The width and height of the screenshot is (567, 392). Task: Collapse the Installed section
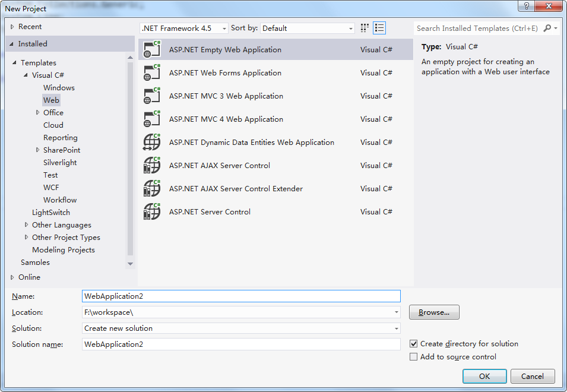[11, 44]
